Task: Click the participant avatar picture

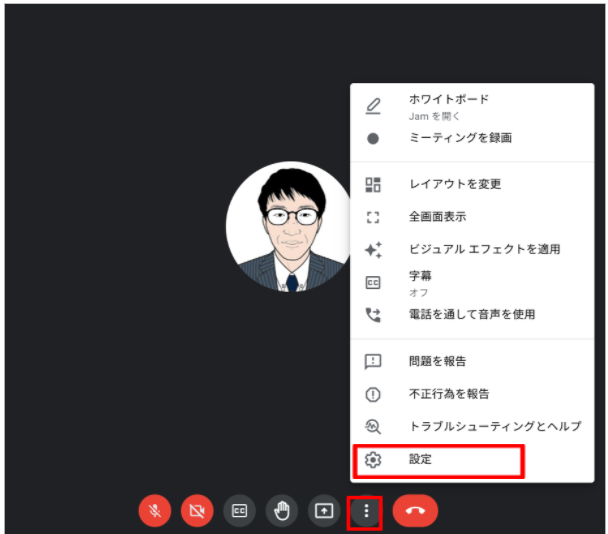Action: [290, 227]
